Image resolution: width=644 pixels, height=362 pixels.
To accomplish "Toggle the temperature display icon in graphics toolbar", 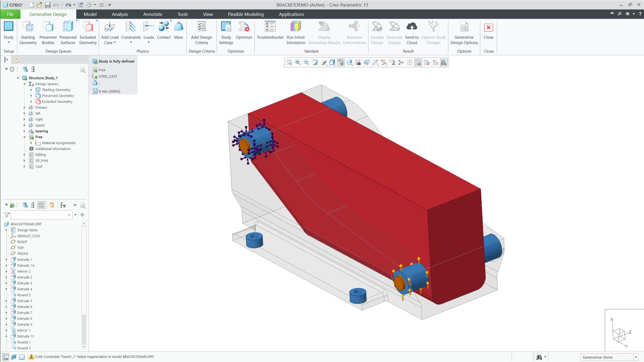I will (444, 62).
